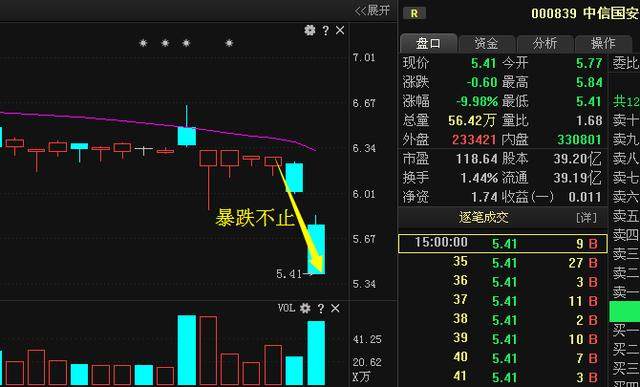Click the 最高 value 5.84

[589, 82]
